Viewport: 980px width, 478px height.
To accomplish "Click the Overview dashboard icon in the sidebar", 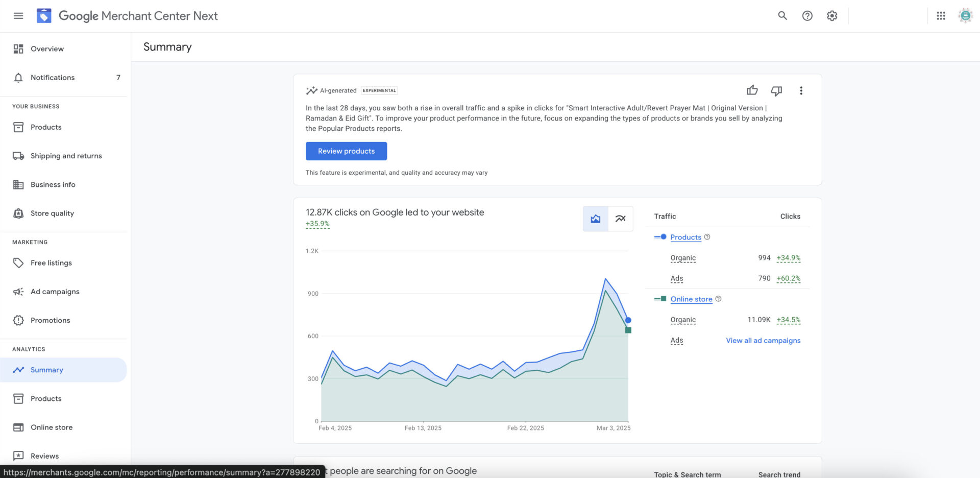I will point(18,49).
